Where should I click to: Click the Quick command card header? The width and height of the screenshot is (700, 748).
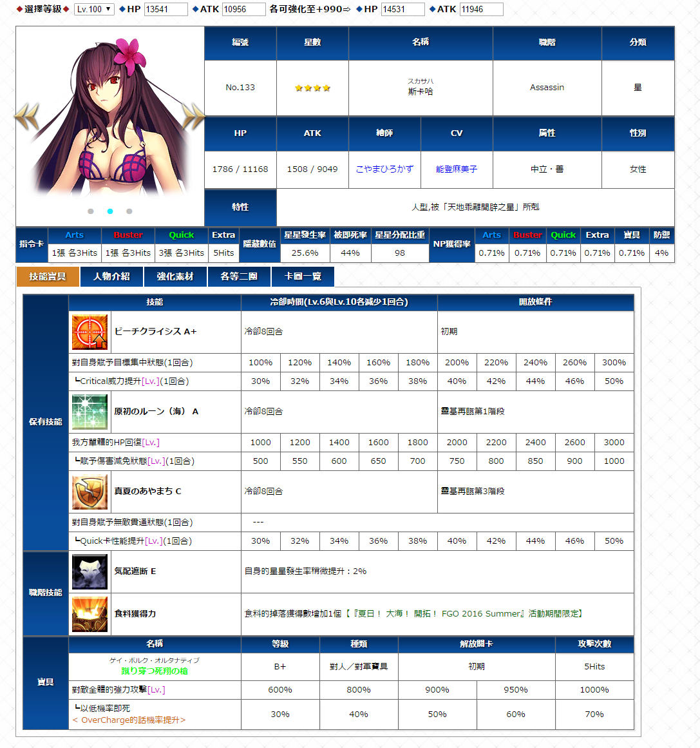182,235
